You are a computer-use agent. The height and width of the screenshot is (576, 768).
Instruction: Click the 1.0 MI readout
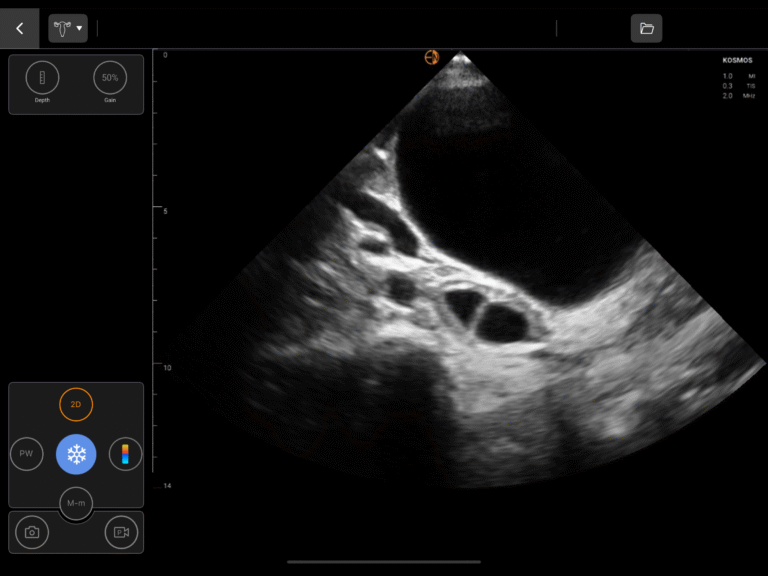click(x=739, y=76)
